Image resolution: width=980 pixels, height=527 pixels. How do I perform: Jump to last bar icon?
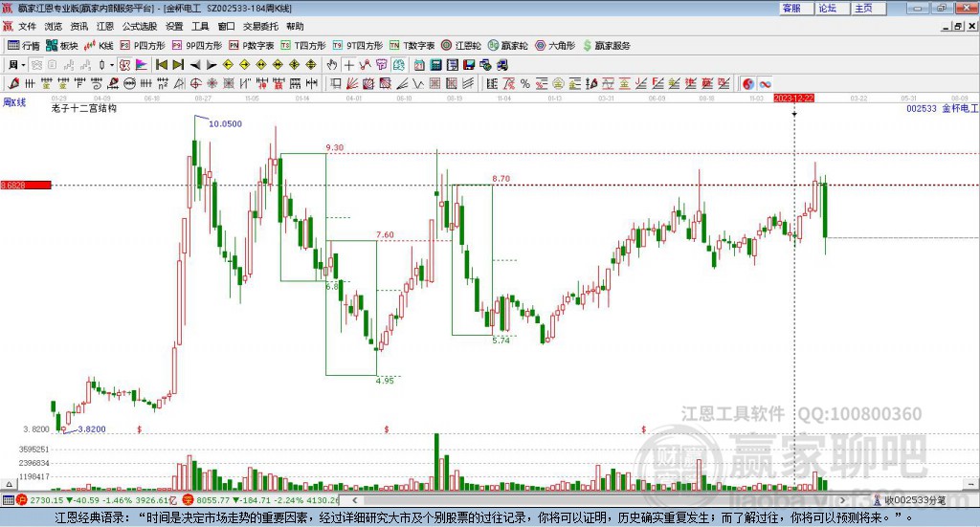[x=178, y=65]
